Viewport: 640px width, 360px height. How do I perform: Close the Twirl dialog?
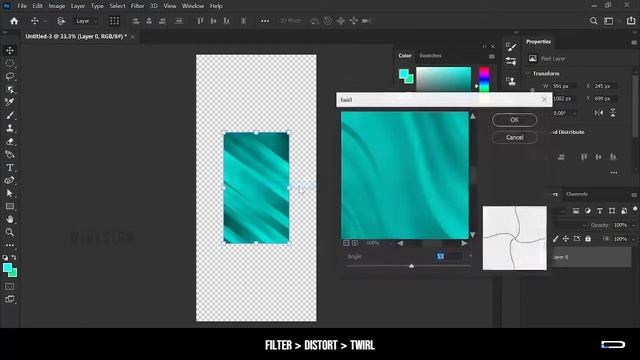544,99
